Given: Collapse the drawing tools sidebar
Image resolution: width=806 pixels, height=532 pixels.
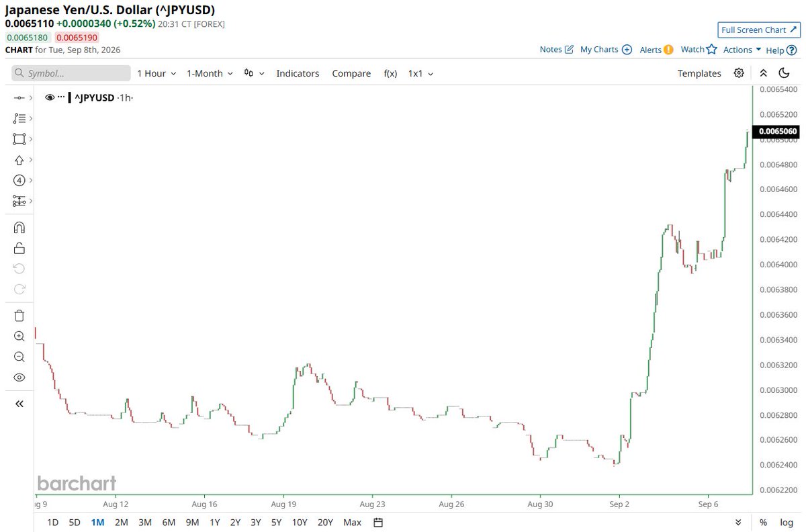Looking at the screenshot, I should click(x=19, y=404).
